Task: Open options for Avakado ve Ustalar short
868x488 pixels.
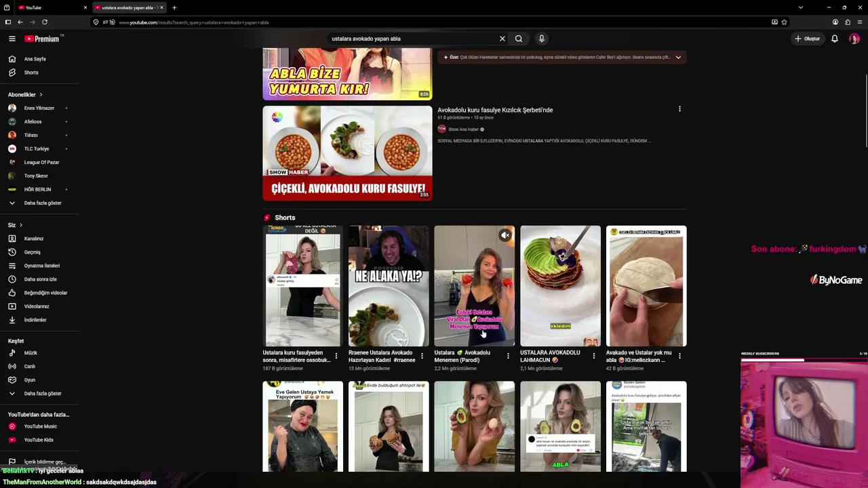Action: pos(679,356)
